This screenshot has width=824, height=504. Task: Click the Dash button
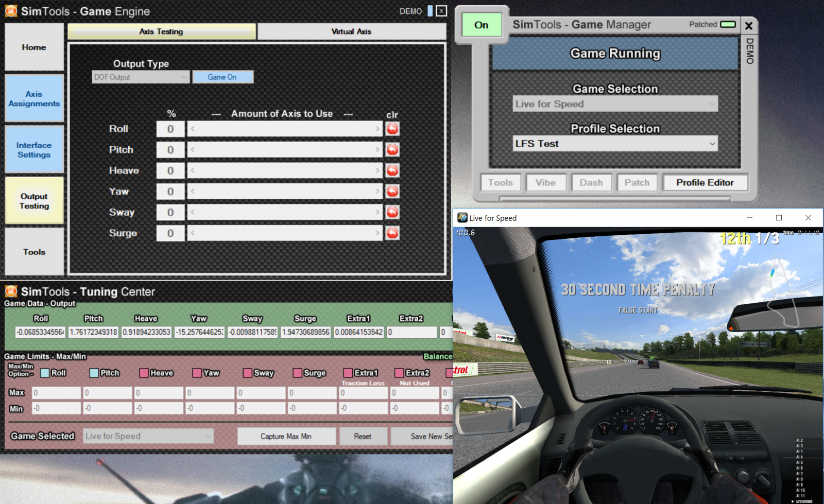(x=591, y=182)
